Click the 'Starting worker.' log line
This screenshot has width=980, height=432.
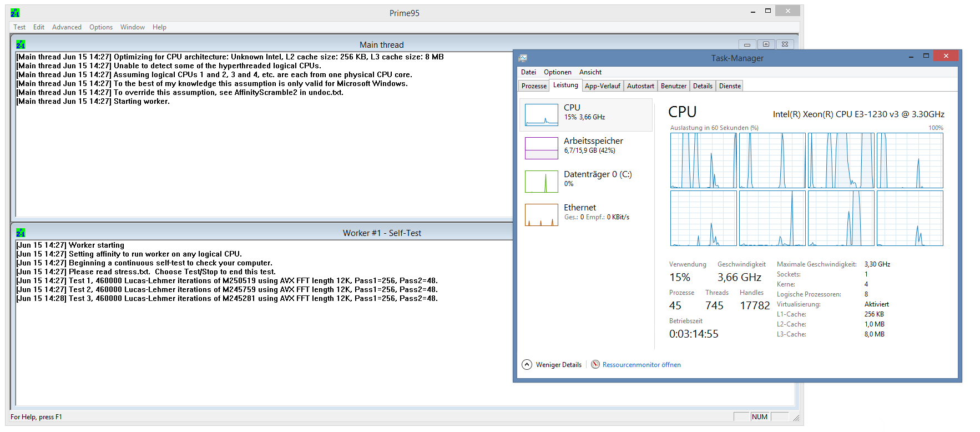(93, 101)
